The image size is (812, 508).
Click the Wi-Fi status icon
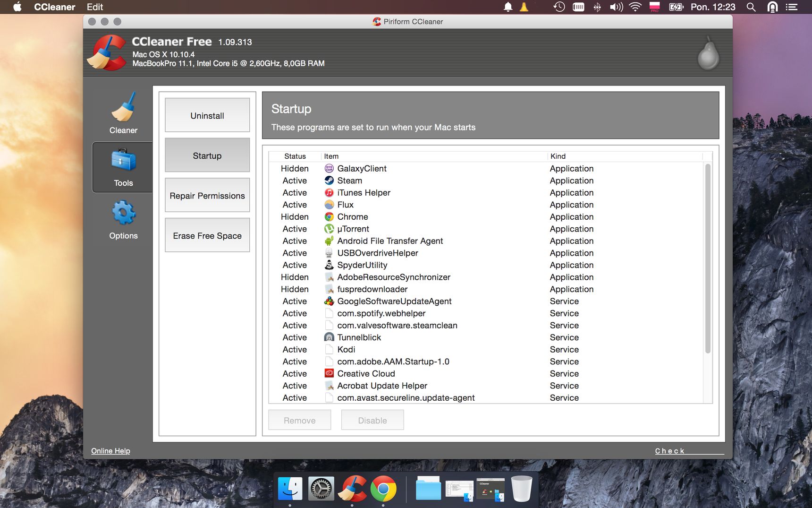click(635, 7)
